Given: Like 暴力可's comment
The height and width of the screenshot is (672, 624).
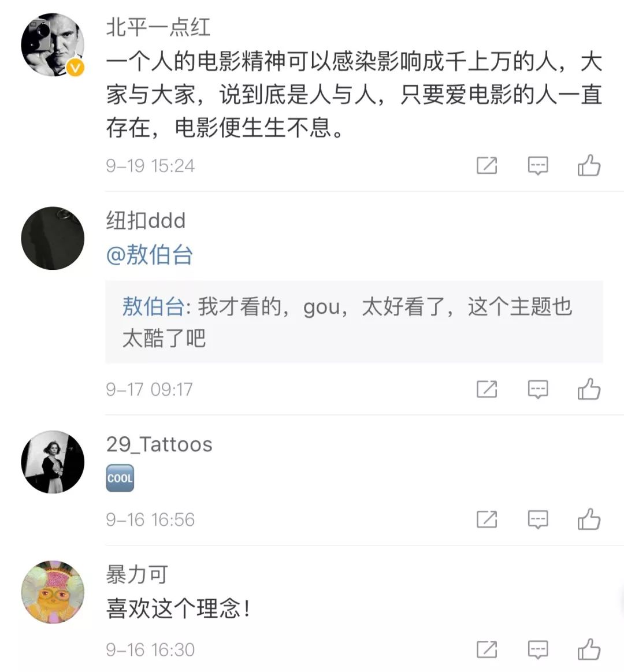Looking at the screenshot, I should [589, 649].
